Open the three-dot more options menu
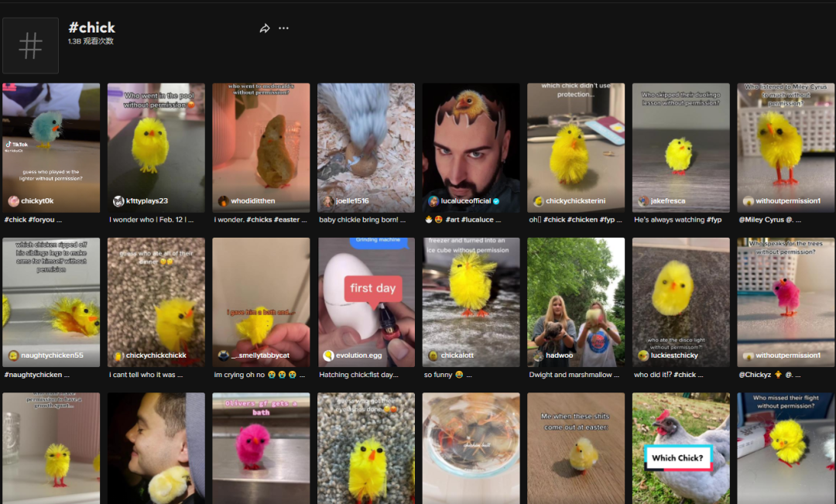 coord(283,29)
